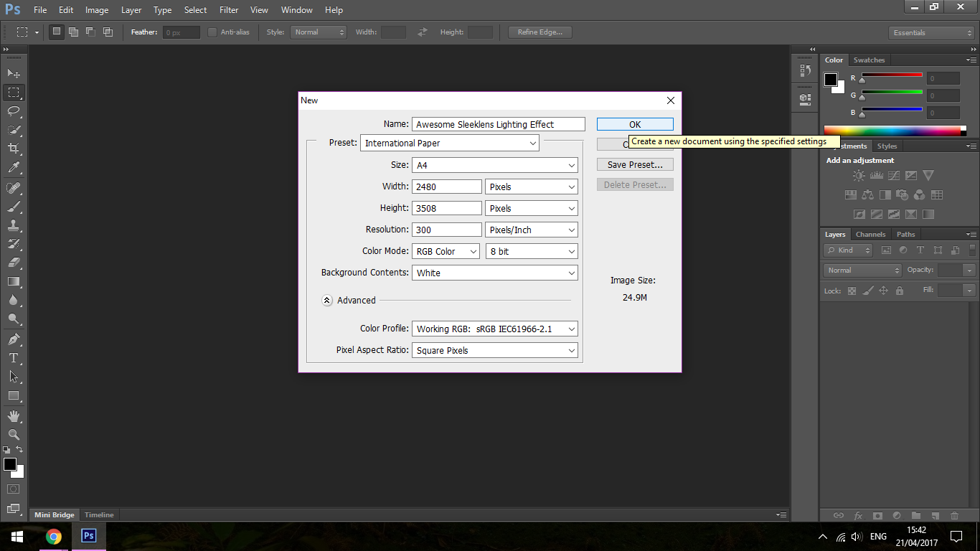980x551 pixels.
Task: Enable Subtract from selection mode
Action: pyautogui.click(x=90, y=32)
